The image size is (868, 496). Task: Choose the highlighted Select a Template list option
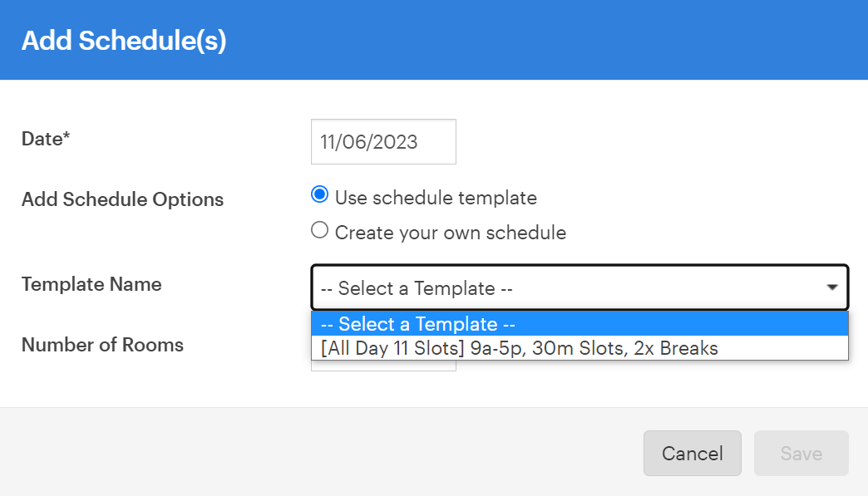click(579, 323)
